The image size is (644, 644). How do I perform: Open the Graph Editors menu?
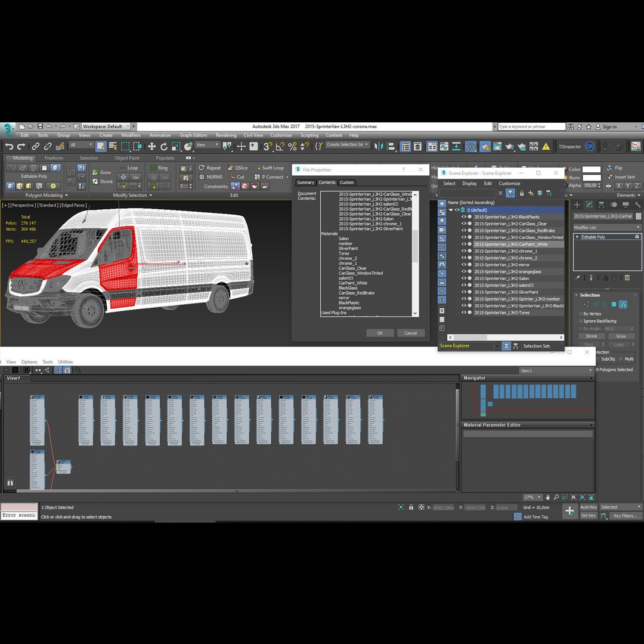(x=193, y=135)
